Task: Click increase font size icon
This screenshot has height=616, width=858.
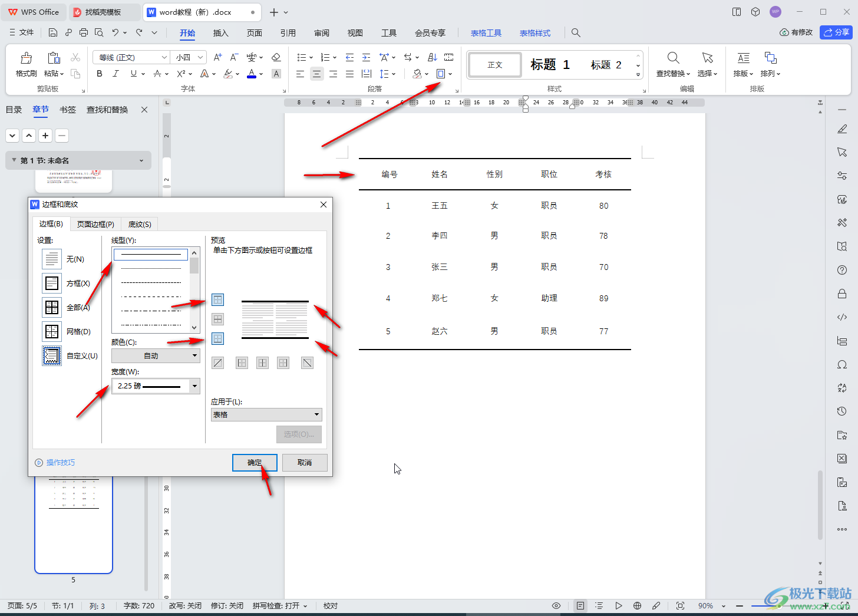Action: [218, 57]
